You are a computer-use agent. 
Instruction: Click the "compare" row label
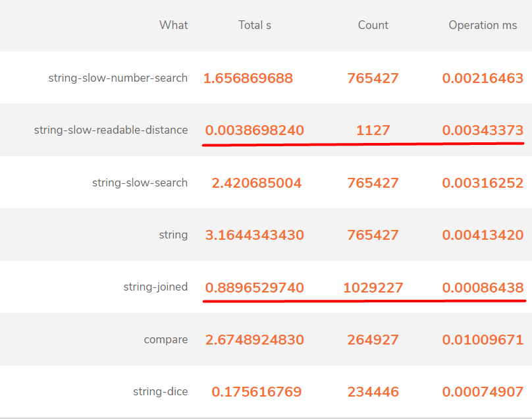tap(166, 339)
